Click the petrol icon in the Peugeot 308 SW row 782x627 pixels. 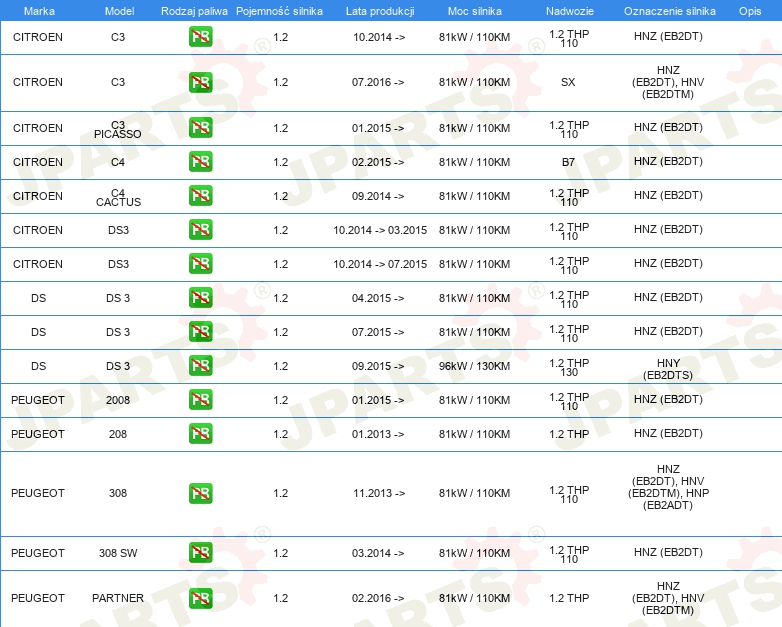[200, 553]
